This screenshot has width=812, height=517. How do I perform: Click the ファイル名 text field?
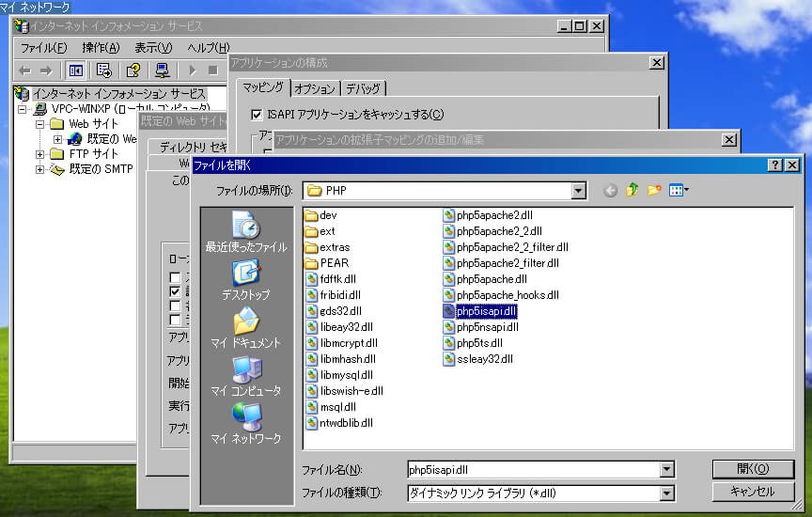[x=532, y=469]
